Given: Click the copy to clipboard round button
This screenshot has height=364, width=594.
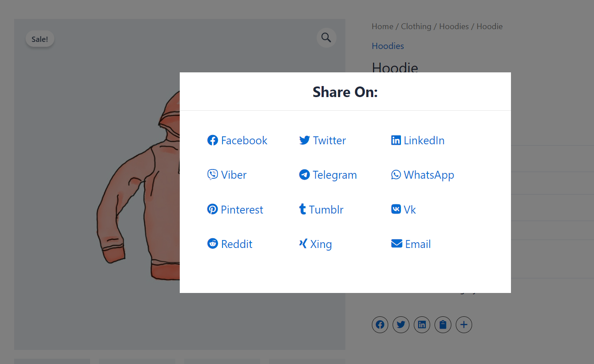Looking at the screenshot, I should click(443, 325).
